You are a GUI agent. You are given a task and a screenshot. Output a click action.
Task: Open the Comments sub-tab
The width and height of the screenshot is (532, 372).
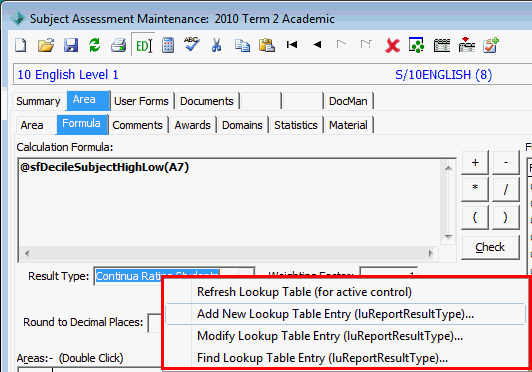click(x=137, y=125)
